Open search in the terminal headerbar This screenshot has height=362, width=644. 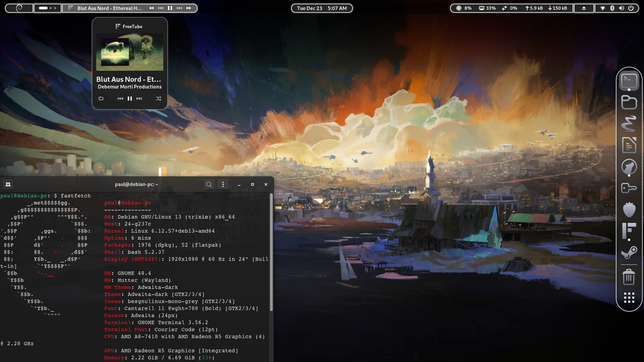click(209, 184)
